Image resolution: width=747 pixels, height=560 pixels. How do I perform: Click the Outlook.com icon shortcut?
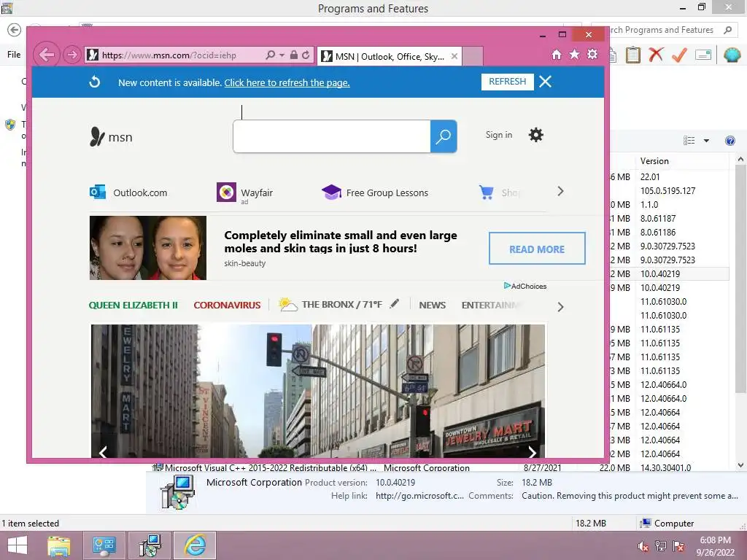click(98, 192)
